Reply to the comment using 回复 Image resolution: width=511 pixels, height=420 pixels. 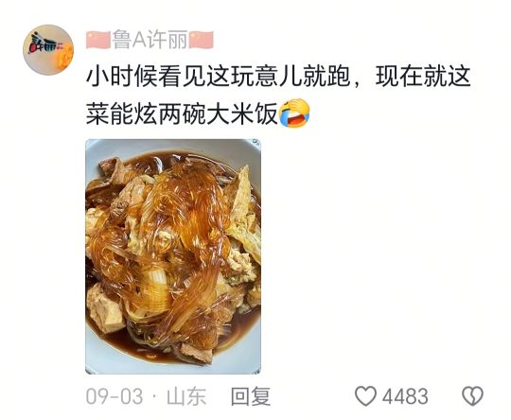coord(251,396)
